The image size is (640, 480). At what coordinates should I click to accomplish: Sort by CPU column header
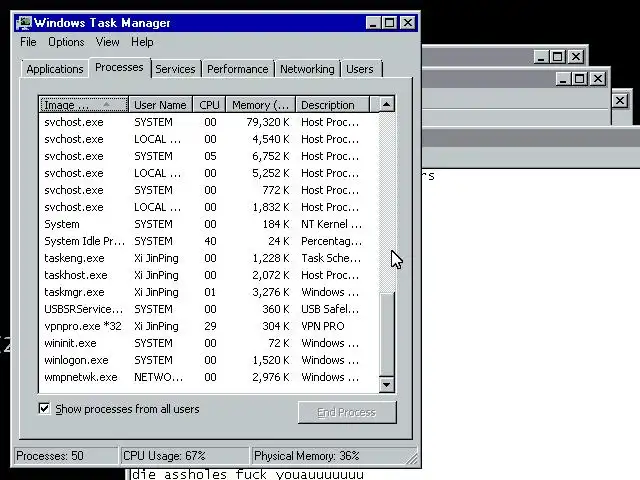pos(209,104)
